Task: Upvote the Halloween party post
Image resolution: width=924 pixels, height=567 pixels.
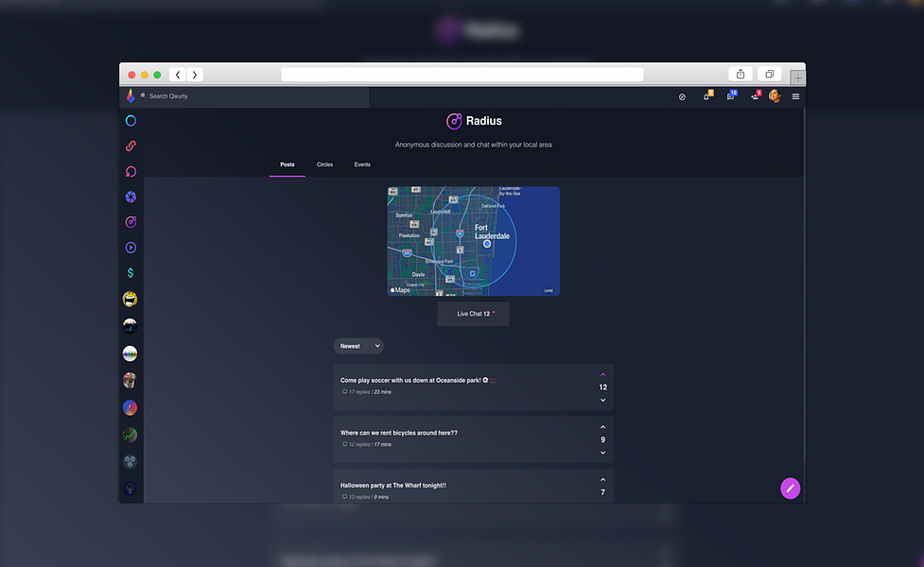Action: pyautogui.click(x=602, y=479)
